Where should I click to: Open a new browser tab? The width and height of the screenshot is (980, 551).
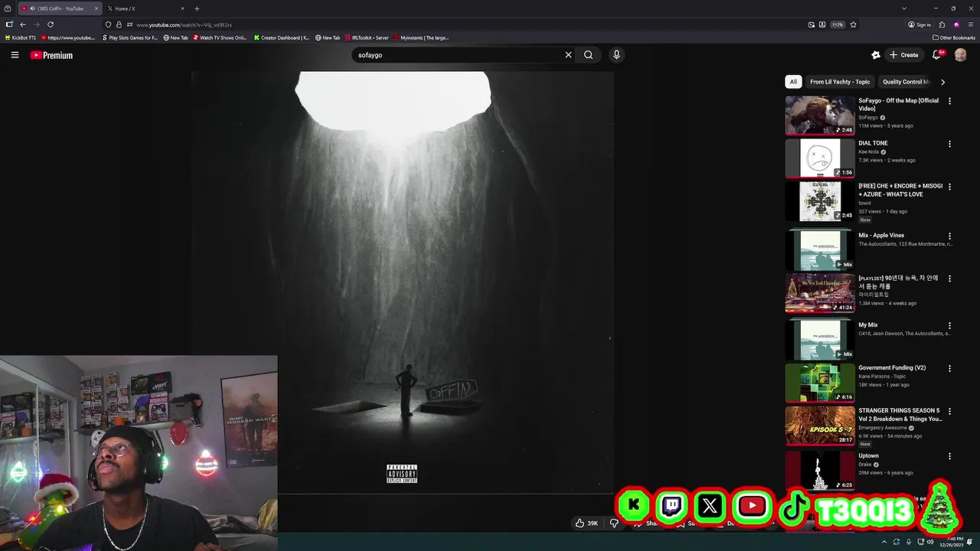coord(197,8)
